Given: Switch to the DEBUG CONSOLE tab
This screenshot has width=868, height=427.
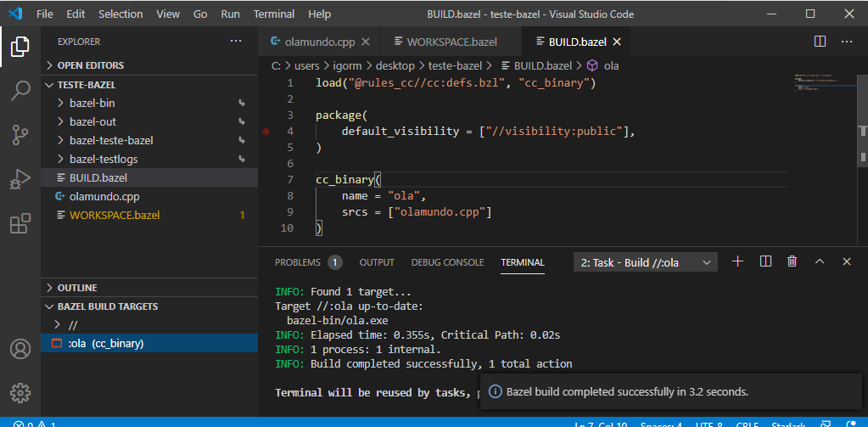Looking at the screenshot, I should pyautogui.click(x=447, y=262).
